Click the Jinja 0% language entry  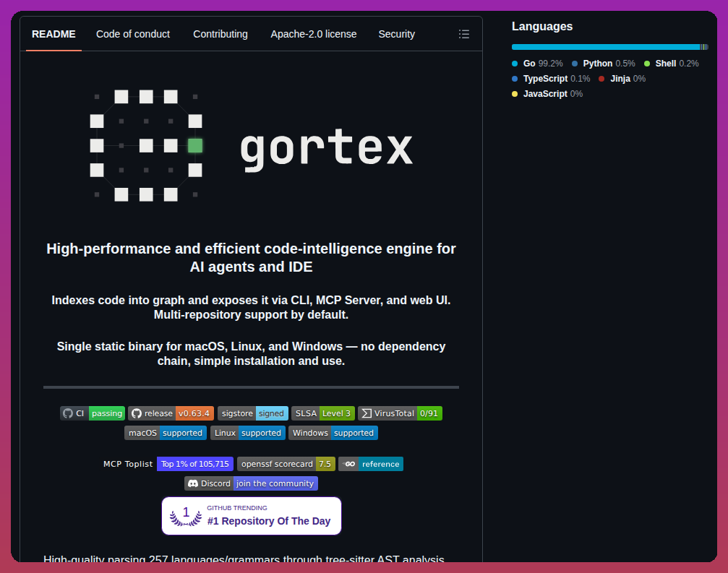click(622, 79)
